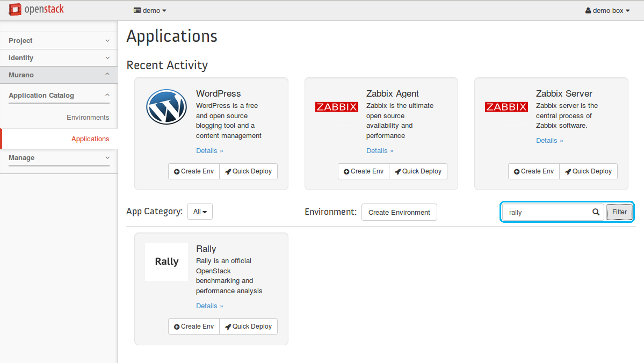Click the Zabbix Agent logo
644x363 pixels.
(x=336, y=107)
